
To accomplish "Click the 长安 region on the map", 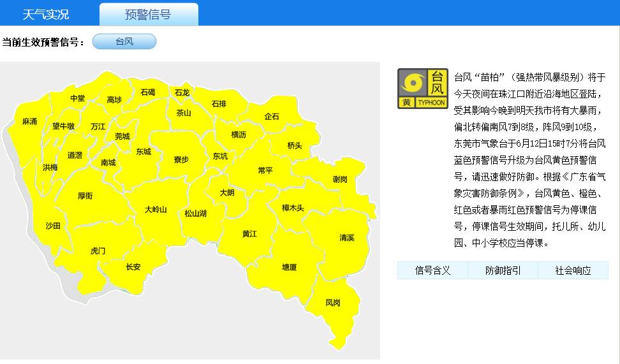I will point(133,267).
